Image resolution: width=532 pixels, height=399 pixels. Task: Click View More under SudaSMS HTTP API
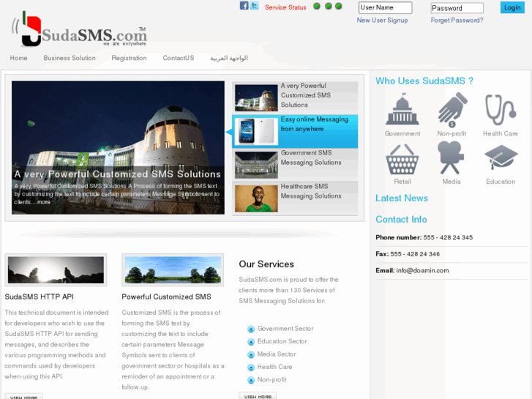[23, 396]
